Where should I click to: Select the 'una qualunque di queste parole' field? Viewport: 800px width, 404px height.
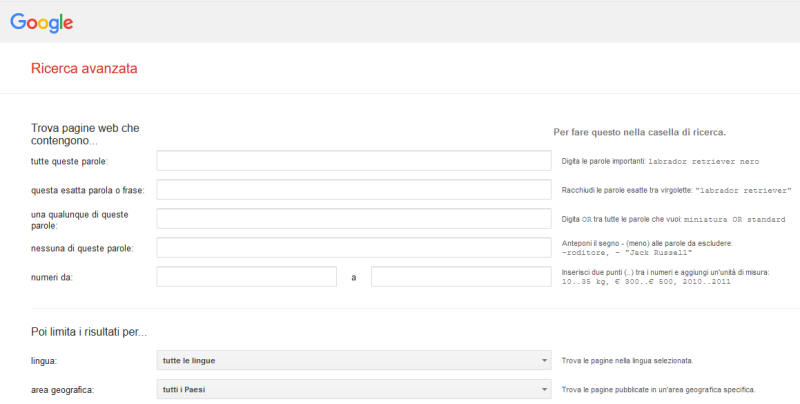354,219
